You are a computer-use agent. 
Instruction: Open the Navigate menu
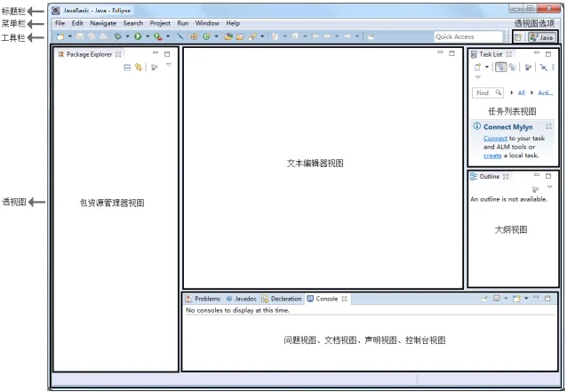coord(103,23)
